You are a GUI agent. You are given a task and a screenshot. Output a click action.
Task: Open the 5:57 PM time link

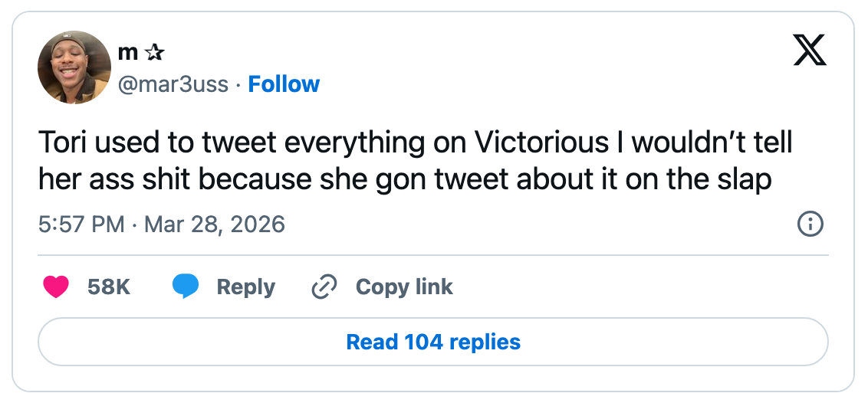pos(81,224)
